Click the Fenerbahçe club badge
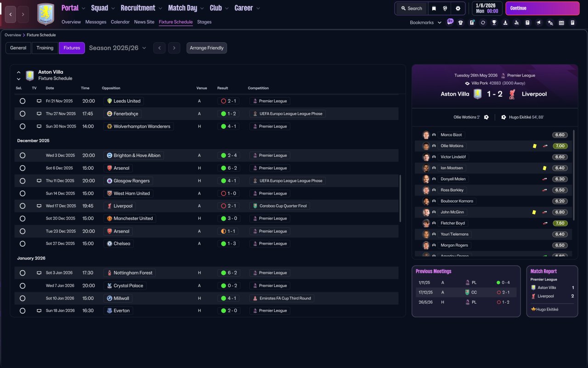This screenshot has width=588, height=368. 109,114
